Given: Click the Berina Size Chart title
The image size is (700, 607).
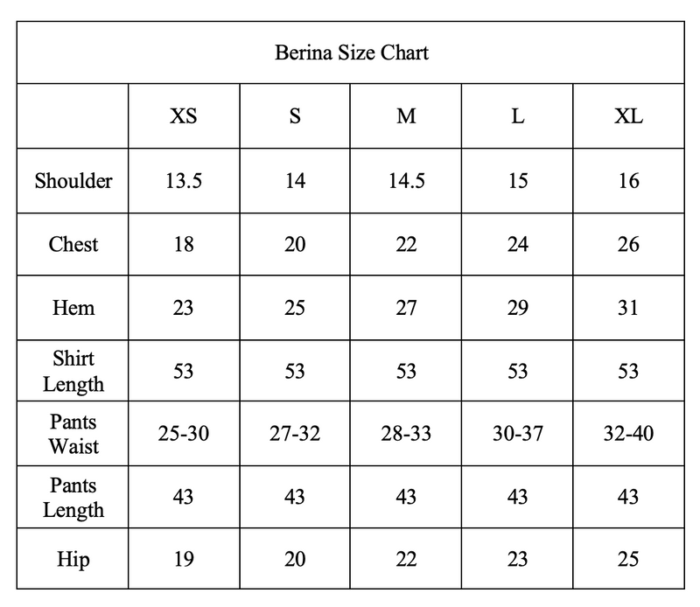Looking at the screenshot, I should pyautogui.click(x=352, y=52).
